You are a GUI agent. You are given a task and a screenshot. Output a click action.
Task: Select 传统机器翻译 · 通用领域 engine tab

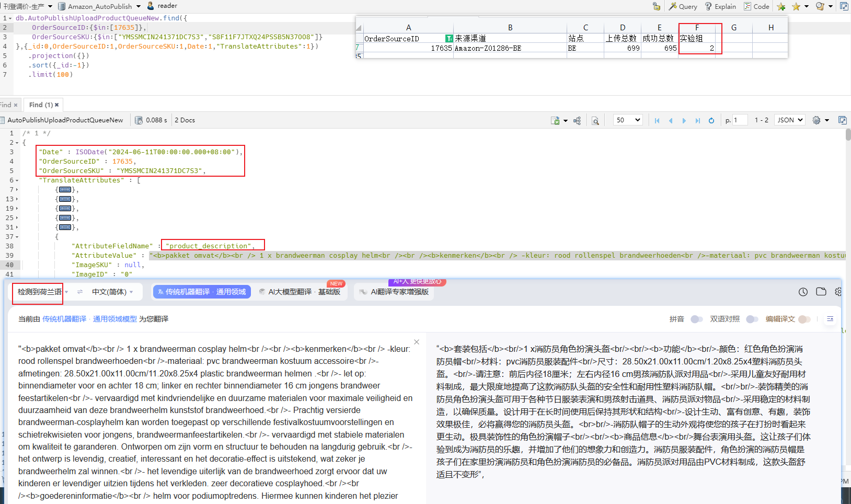tap(202, 292)
